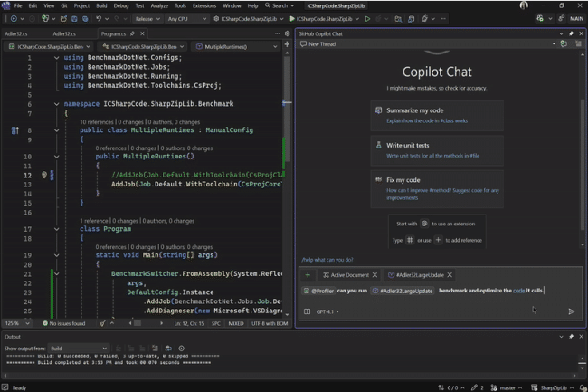The height and width of the screenshot is (392, 588).
Task: Remove the #Adler32LargeUpdate reference chip
Action: point(450,274)
